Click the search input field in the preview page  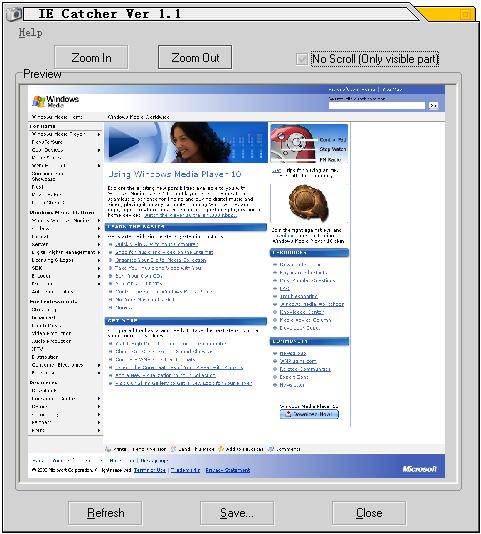click(377, 106)
